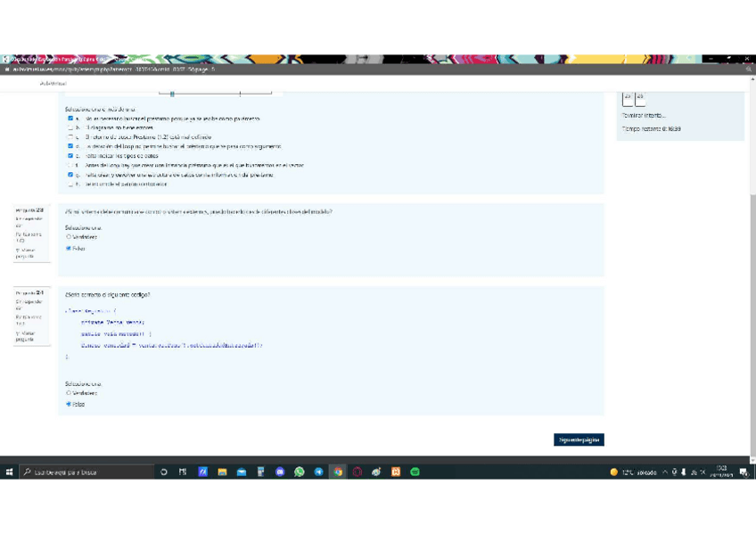Click the Tiempo restante timer text
Screen dimensions: 756x534
pos(652,129)
